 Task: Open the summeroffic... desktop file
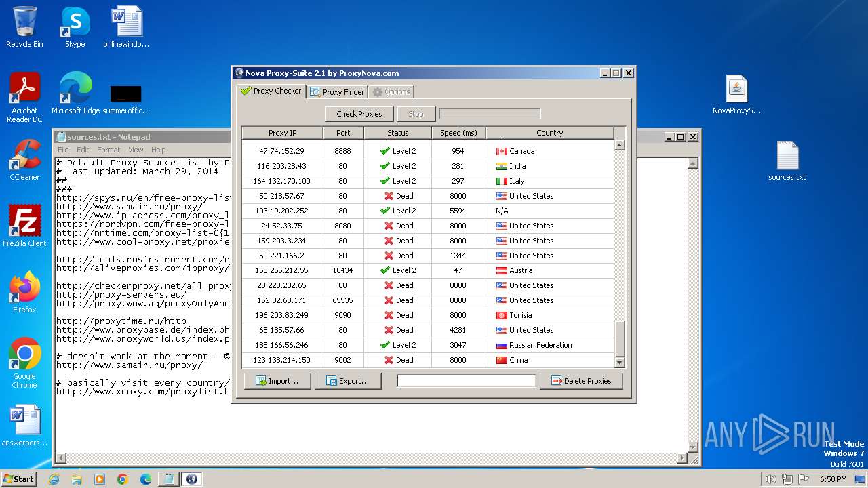(126, 98)
